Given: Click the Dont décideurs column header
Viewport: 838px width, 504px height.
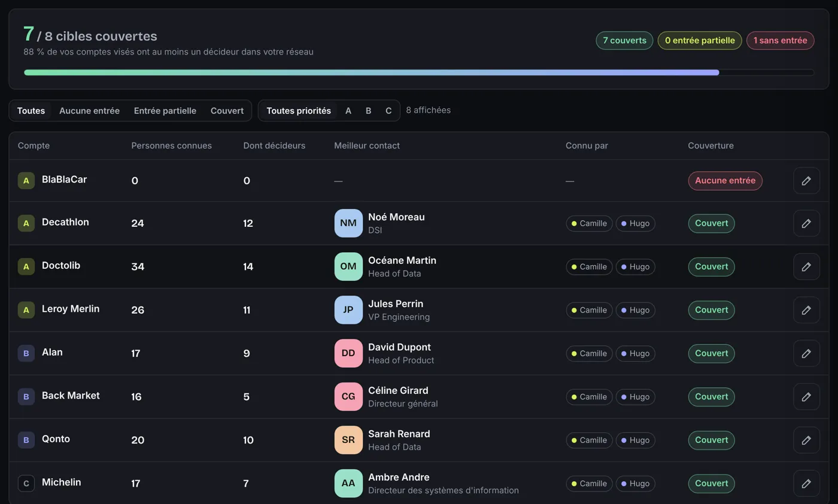Looking at the screenshot, I should coord(274,145).
